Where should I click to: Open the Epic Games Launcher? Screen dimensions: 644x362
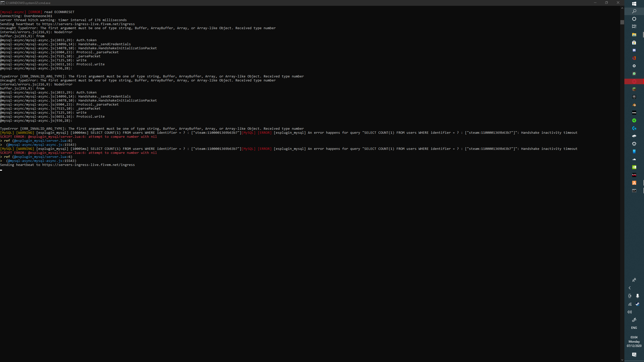634,97
